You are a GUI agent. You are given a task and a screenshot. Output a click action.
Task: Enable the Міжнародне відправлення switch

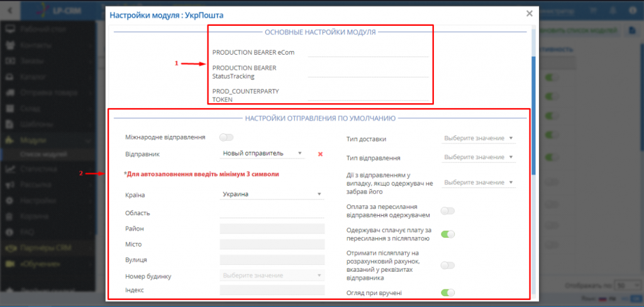pyautogui.click(x=226, y=137)
